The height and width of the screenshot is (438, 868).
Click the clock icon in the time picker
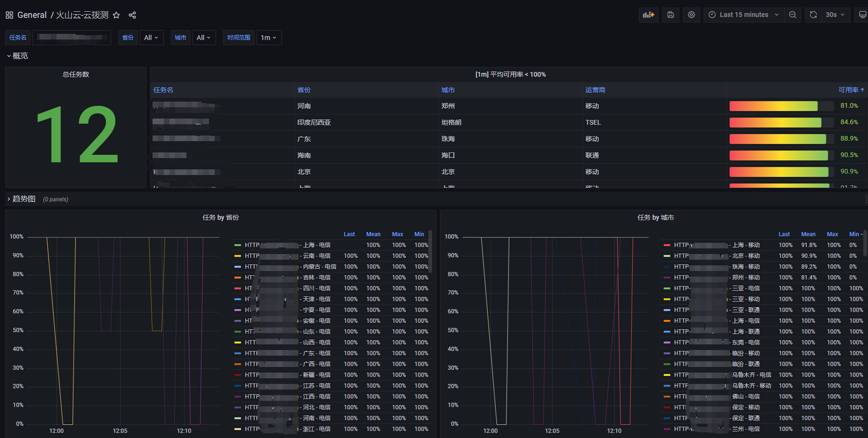coord(711,15)
